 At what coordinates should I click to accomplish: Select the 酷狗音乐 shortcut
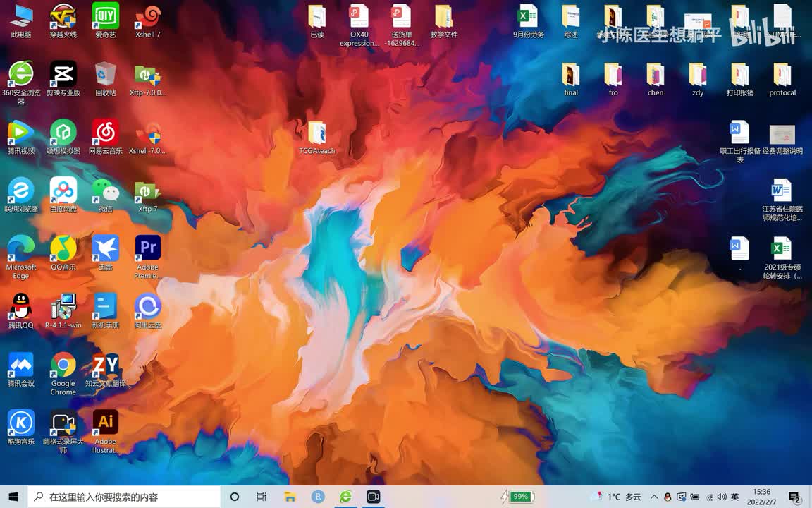tap(21, 427)
